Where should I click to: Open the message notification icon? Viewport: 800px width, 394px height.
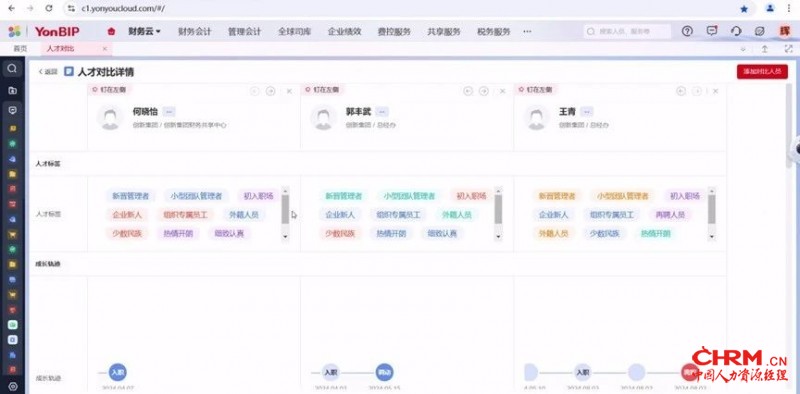712,31
